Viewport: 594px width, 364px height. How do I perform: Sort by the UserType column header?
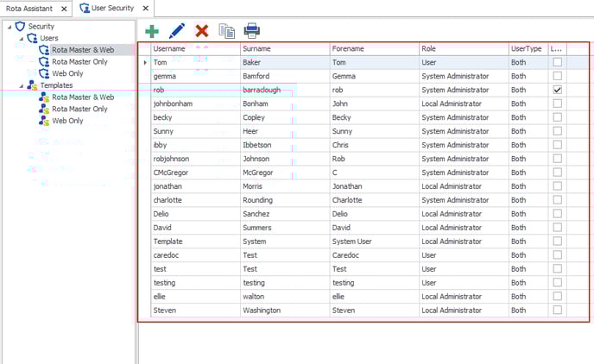pos(528,49)
